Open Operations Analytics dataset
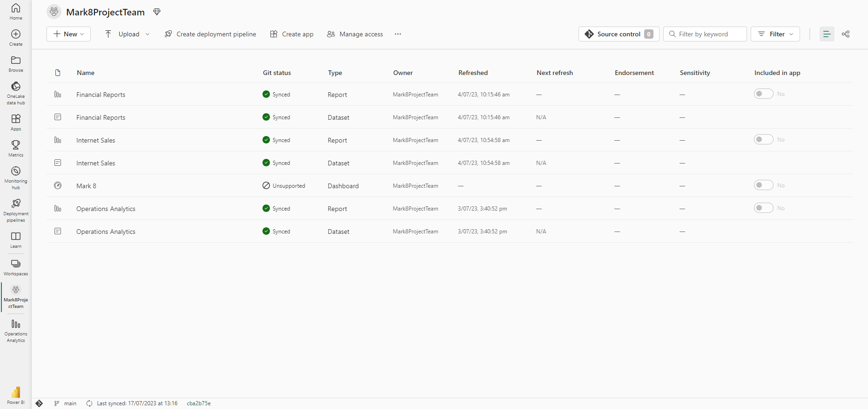Image resolution: width=868 pixels, height=409 pixels. click(106, 232)
